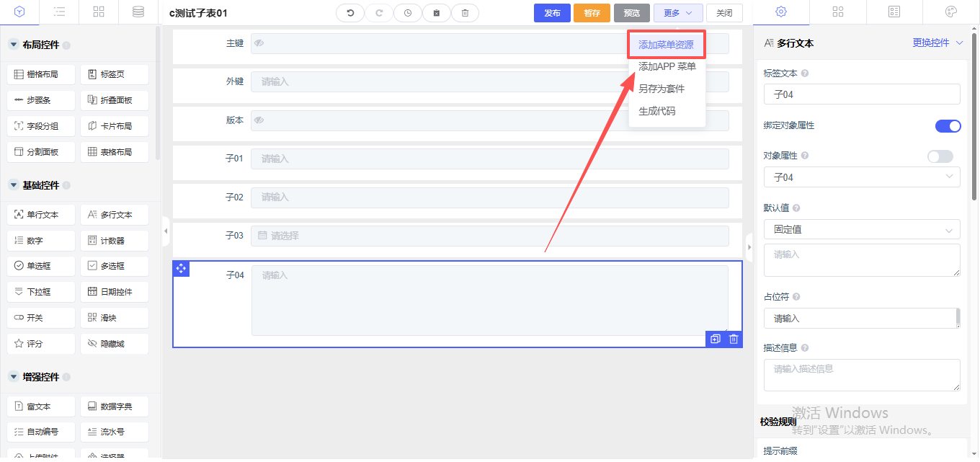This screenshot has height=462, width=980.
Task: Click the blue 发布 button
Action: tap(552, 13)
